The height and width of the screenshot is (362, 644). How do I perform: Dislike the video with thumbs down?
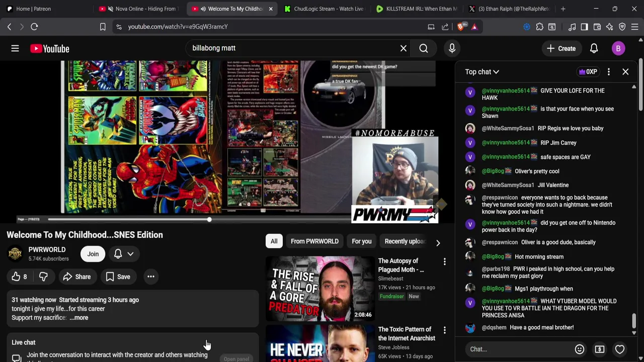click(43, 277)
